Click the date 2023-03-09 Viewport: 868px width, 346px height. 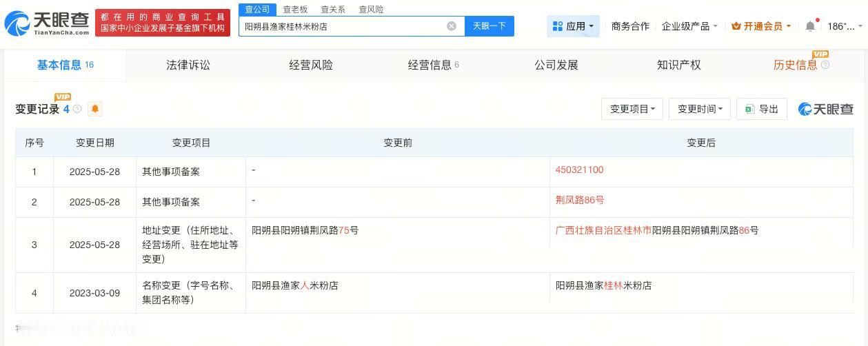[94, 293]
